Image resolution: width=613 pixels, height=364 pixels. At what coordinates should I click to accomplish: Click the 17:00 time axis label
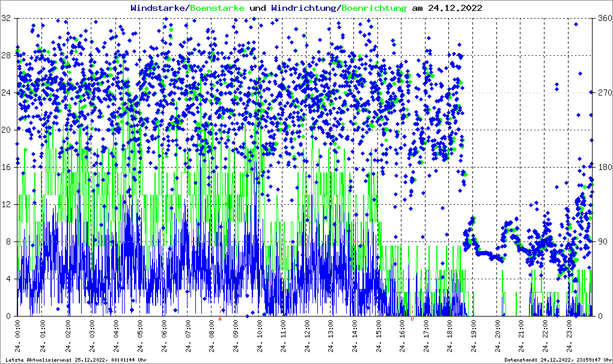click(426, 336)
